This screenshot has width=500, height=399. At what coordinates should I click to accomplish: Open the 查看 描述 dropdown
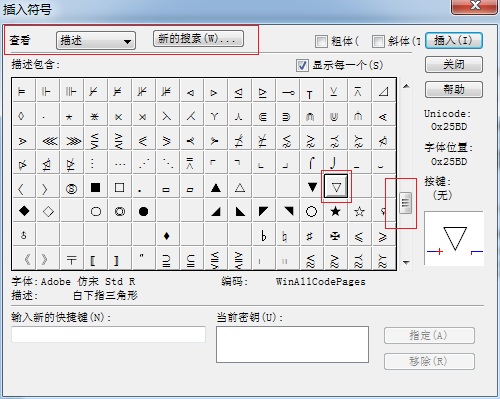click(x=96, y=40)
